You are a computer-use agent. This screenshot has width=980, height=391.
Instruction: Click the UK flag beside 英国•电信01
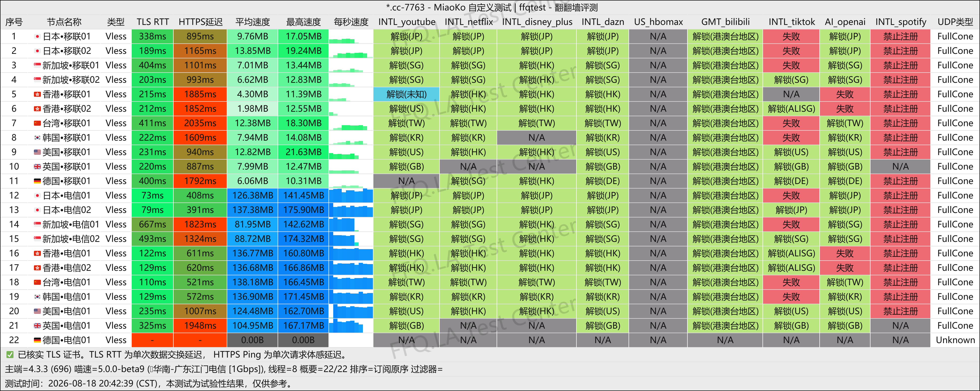[x=37, y=326]
